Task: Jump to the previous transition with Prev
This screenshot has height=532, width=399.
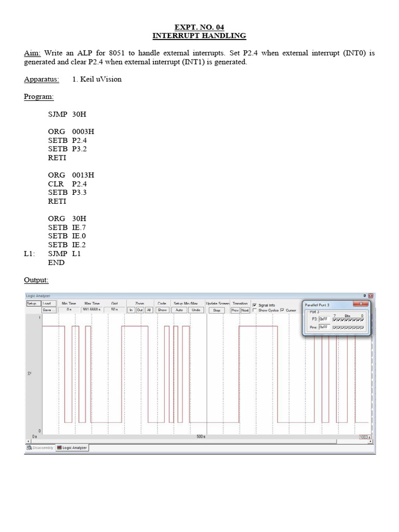Action: click(x=235, y=310)
